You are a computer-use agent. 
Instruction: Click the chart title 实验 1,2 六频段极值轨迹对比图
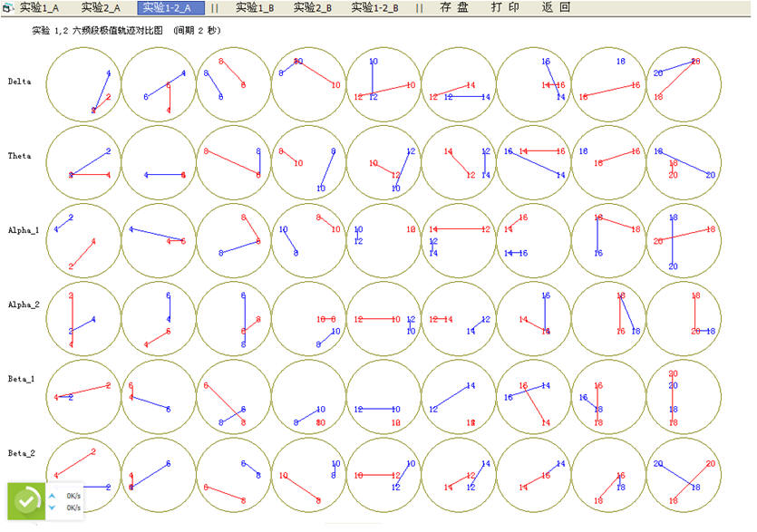click(x=98, y=31)
